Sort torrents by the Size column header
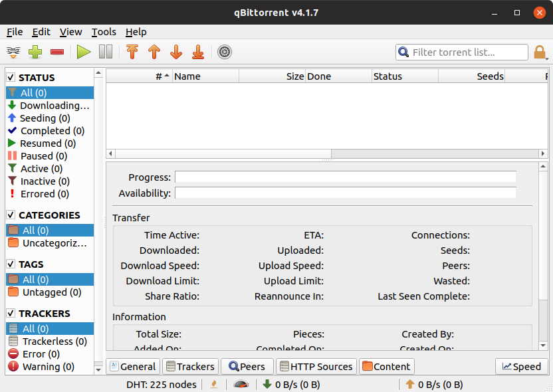Screen dimensions: 553x392 (x=272, y=76)
